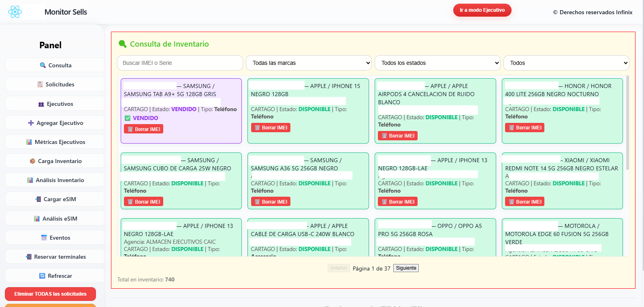Open Solicitudes in the panel sidebar
644x307 pixels.
(x=55, y=84)
